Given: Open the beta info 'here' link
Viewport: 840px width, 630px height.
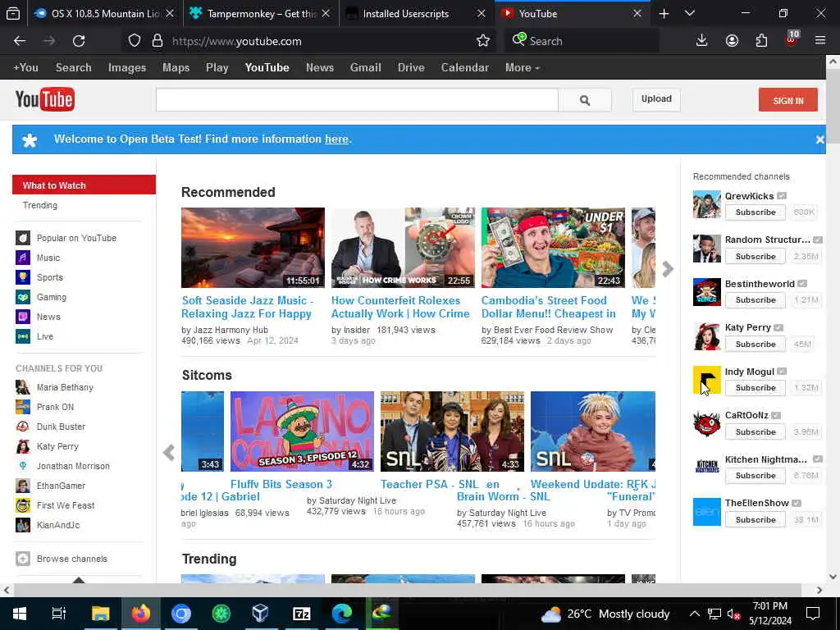Looking at the screenshot, I should (x=336, y=139).
